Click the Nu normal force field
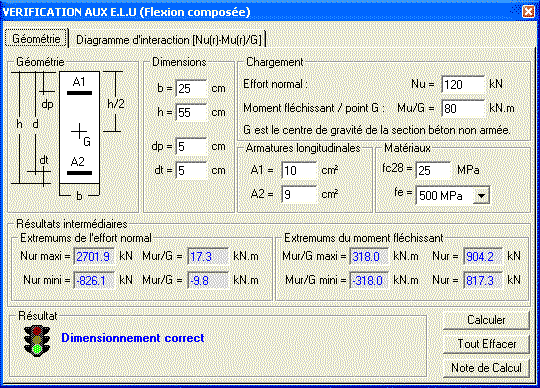 463,84
